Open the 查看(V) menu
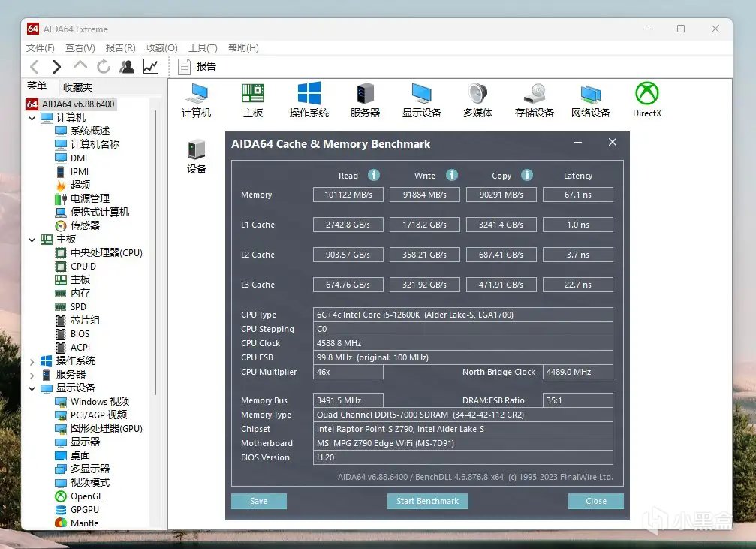The width and height of the screenshot is (756, 549). 80,48
